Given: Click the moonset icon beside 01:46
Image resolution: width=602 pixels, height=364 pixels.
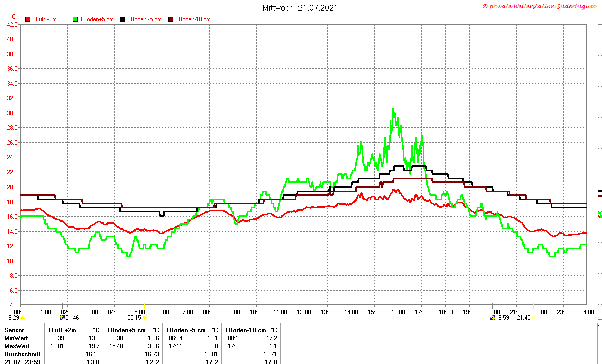Looking at the screenshot, I should click(x=62, y=317).
